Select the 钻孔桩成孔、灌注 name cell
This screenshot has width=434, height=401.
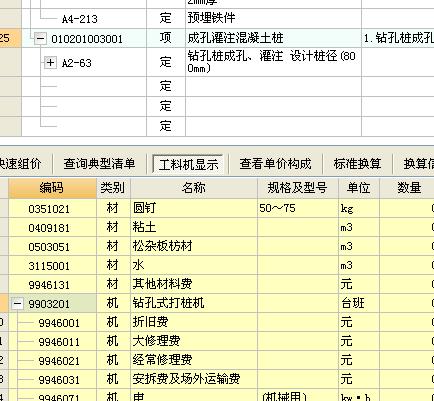click(x=273, y=62)
